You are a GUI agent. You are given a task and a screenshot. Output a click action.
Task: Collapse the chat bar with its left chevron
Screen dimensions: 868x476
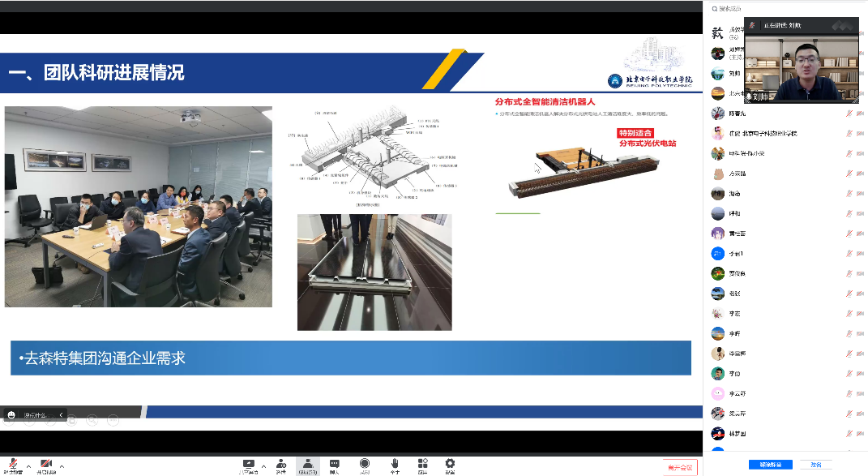[x=61, y=415]
